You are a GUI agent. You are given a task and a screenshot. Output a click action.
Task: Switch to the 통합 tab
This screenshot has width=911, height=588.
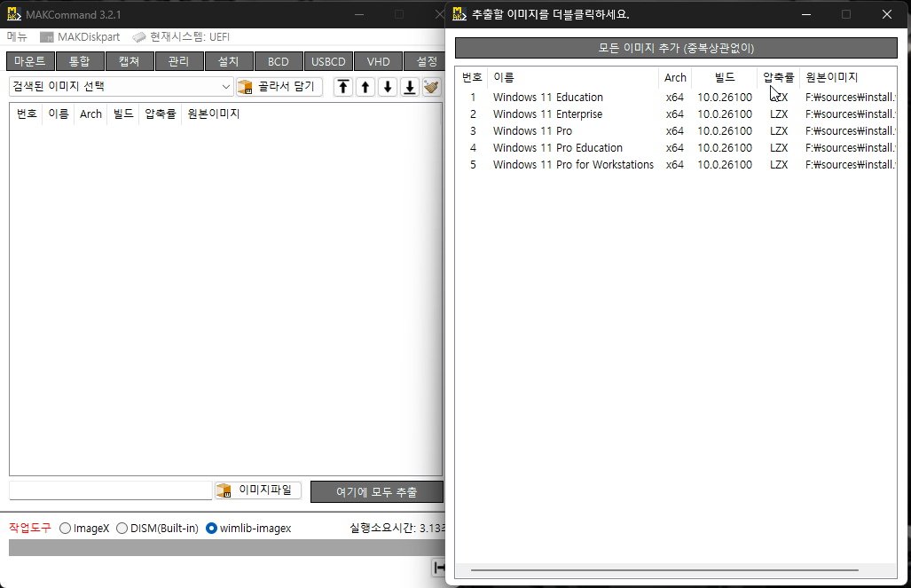(x=80, y=61)
